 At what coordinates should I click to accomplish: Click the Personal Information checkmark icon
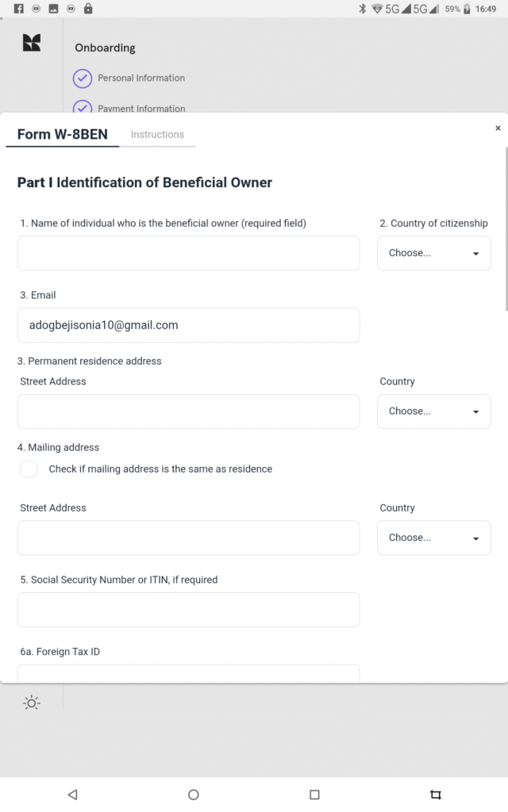[83, 79]
